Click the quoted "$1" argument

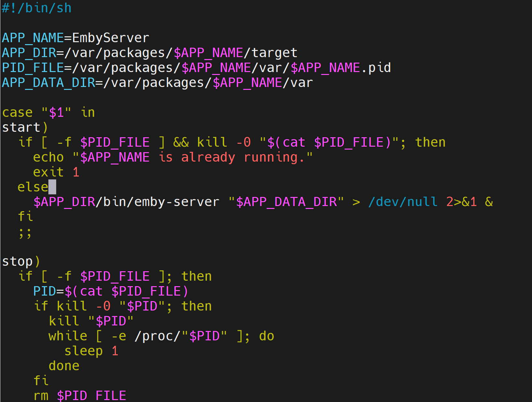click(56, 113)
